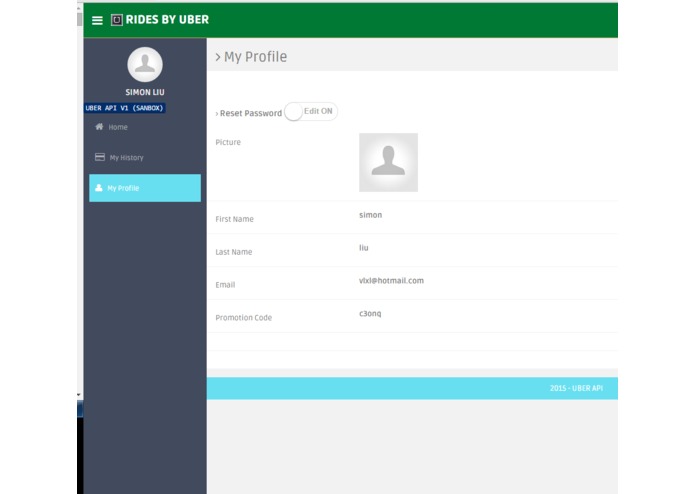The height and width of the screenshot is (494, 695).
Task: Click the left scrollbar down arrow
Action: [79, 394]
